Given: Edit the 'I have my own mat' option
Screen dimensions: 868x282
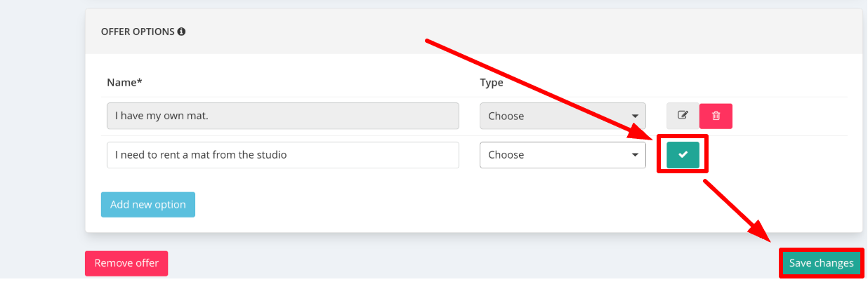Looking at the screenshot, I should (x=683, y=116).
